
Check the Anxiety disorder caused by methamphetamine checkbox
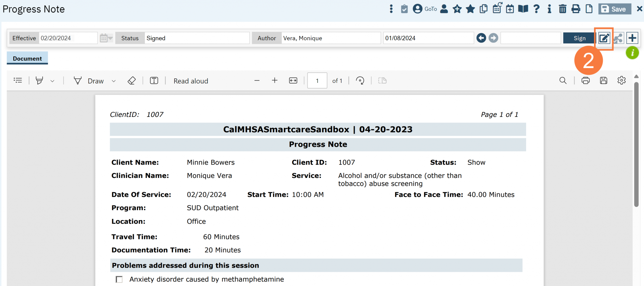point(119,279)
